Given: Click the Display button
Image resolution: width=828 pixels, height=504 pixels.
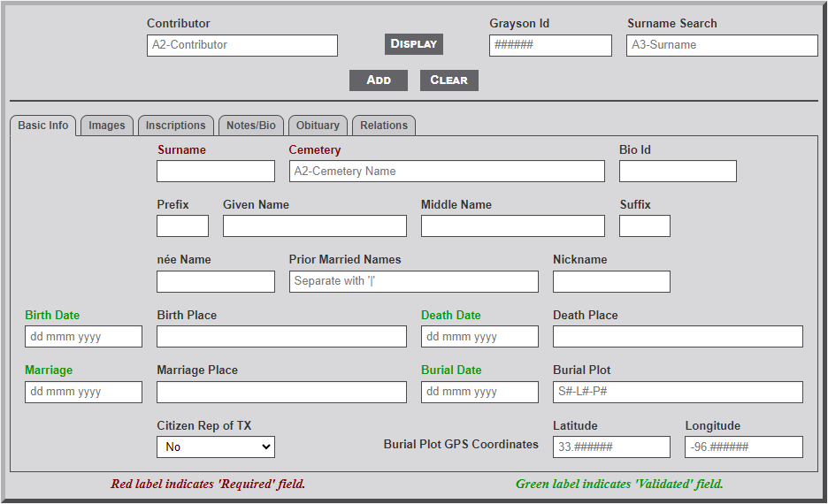Looking at the screenshot, I should (414, 44).
